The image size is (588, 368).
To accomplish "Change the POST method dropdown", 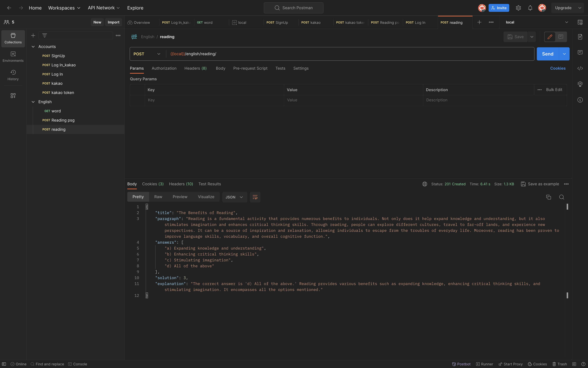I will [147, 54].
